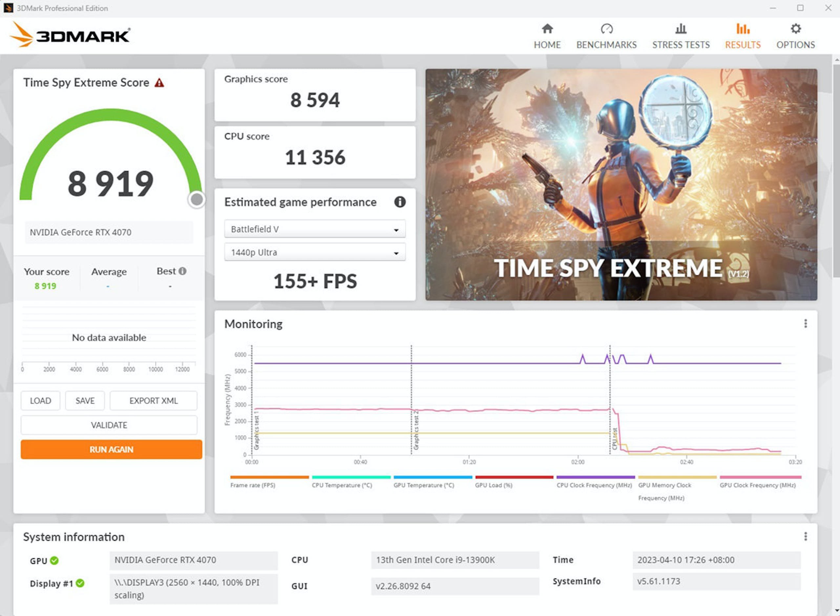Click the Graphics test 2 timeline marker

pyautogui.click(x=416, y=430)
